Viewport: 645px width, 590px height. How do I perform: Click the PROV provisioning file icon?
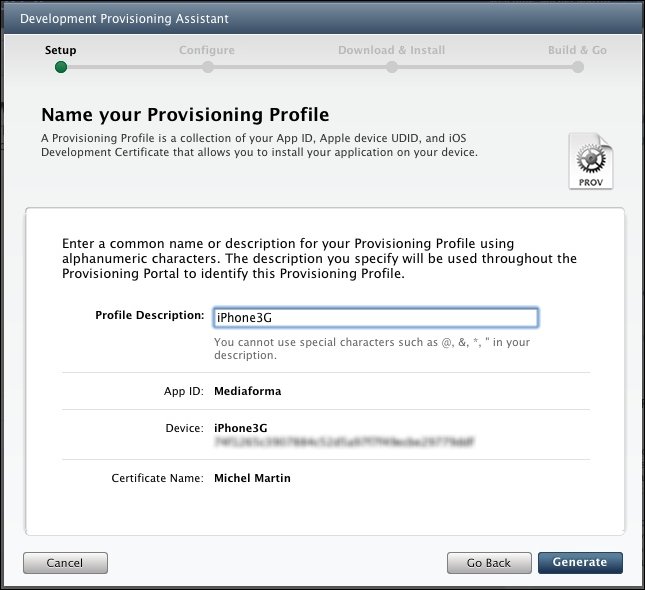point(590,161)
